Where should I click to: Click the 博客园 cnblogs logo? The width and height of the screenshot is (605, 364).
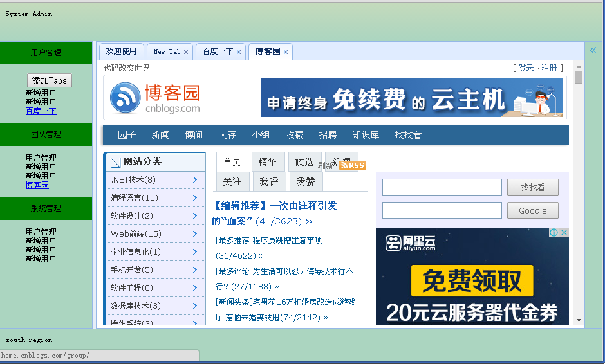154,98
